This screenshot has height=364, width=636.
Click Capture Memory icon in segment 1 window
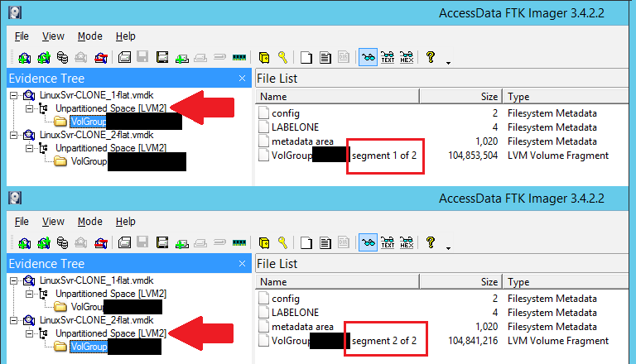[239, 58]
